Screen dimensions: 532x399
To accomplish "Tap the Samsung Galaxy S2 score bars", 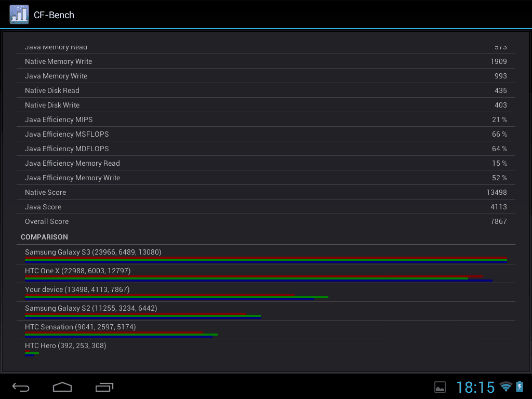I will point(143,316).
